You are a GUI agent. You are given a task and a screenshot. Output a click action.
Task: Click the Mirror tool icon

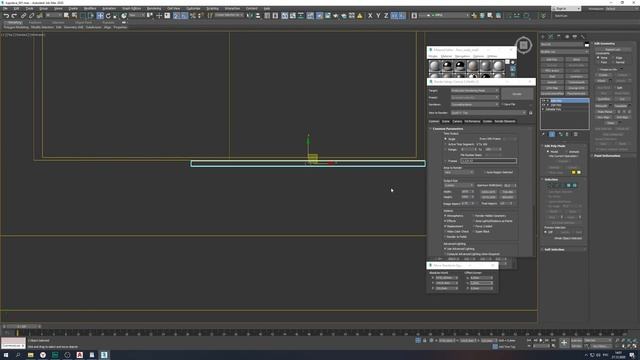click(x=249, y=16)
